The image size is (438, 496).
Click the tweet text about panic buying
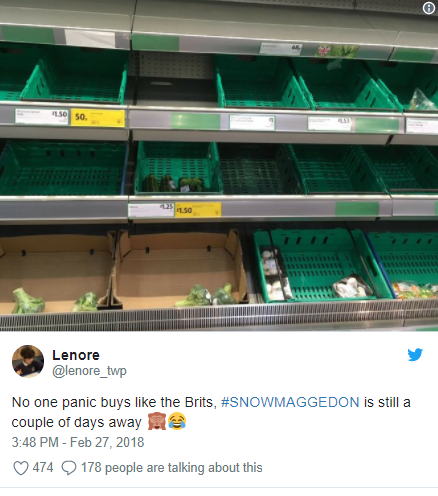coord(211,412)
